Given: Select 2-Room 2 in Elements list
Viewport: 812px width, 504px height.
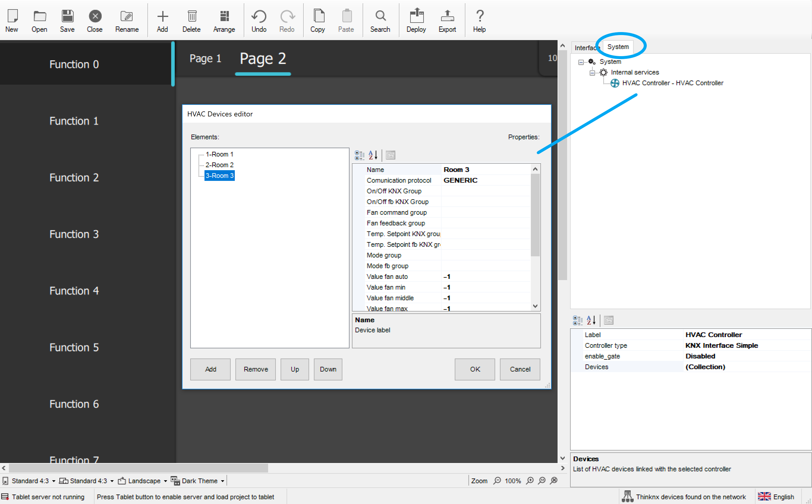Looking at the screenshot, I should (x=219, y=165).
